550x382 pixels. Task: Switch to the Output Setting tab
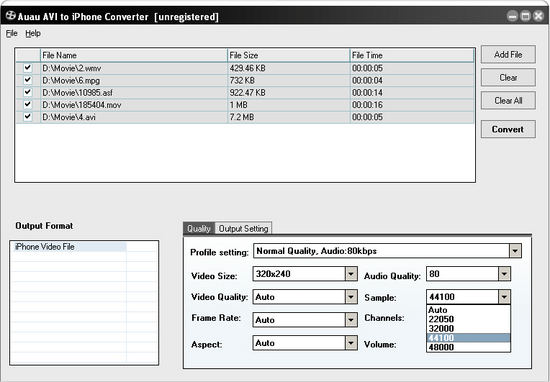[x=243, y=229]
